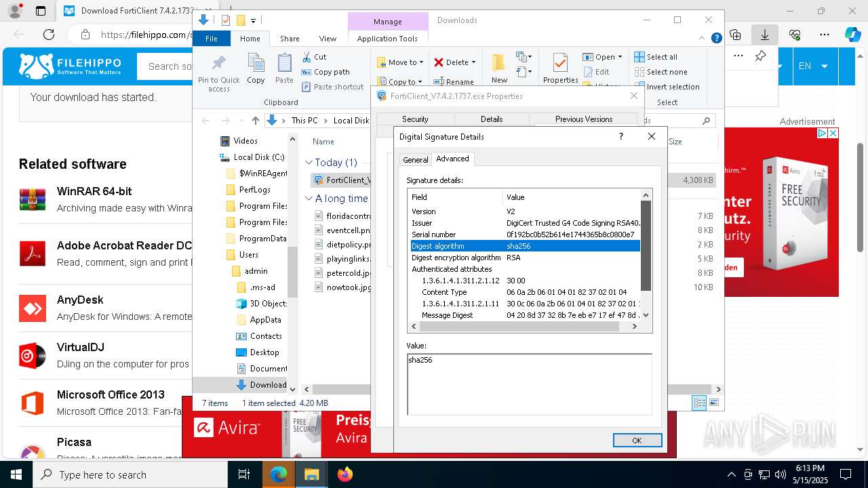
Task: Open EN language dropdown on FileHippo
Action: (813, 66)
